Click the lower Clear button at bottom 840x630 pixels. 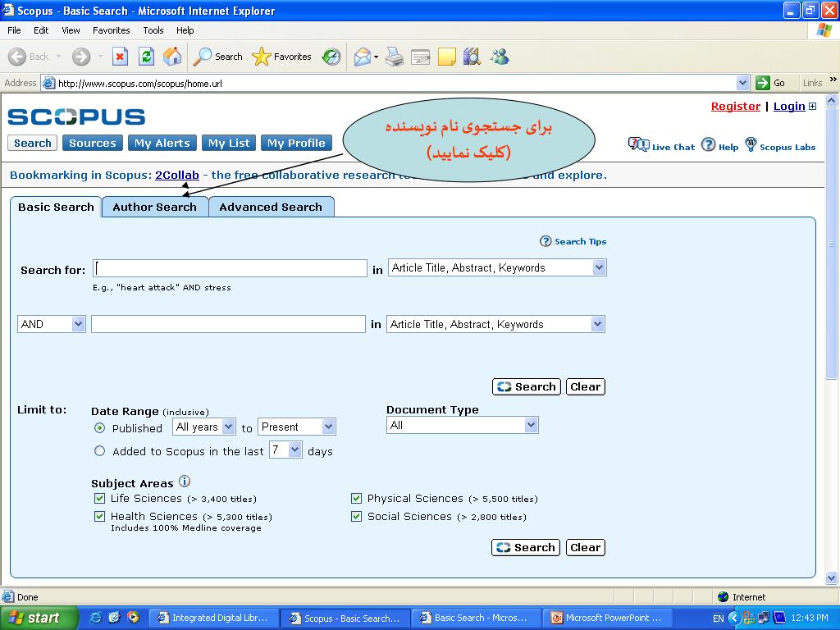point(586,547)
